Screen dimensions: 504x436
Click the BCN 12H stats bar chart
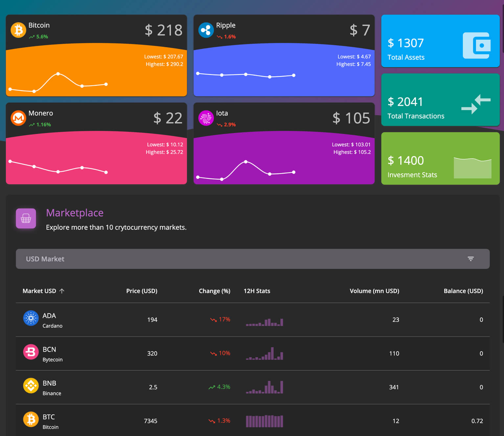click(264, 354)
